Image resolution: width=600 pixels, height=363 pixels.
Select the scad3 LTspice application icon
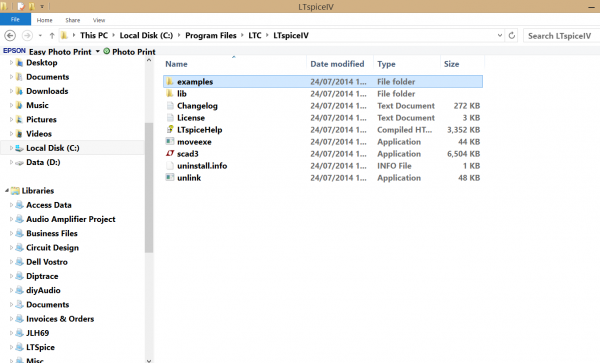point(170,154)
